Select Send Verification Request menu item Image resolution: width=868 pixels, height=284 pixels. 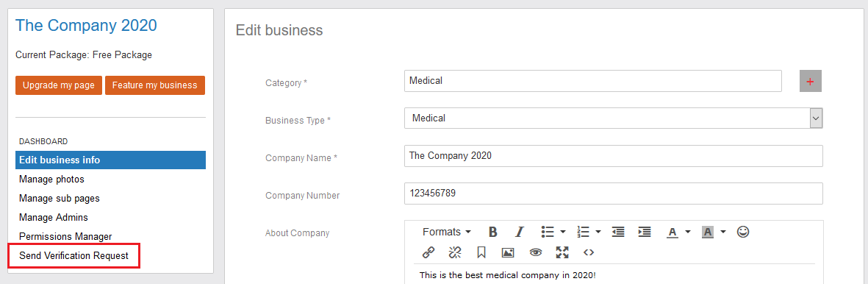[x=73, y=256]
